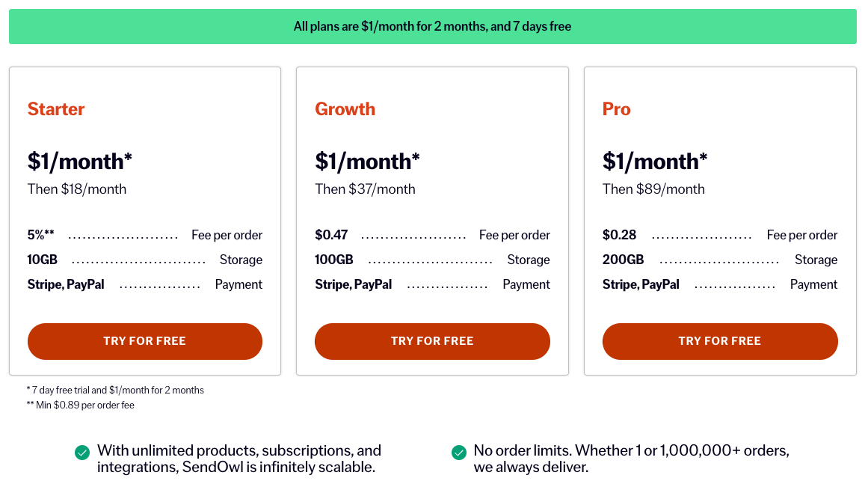This screenshot has width=868, height=490.
Task: Click the green checkmark beside unlimited products note
Action: tap(81, 452)
